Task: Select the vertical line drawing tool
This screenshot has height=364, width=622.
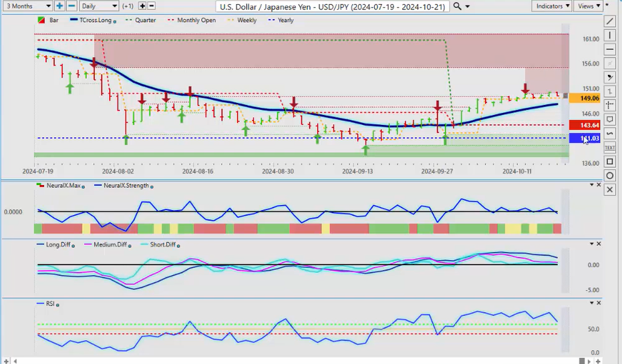Action: click(x=610, y=35)
